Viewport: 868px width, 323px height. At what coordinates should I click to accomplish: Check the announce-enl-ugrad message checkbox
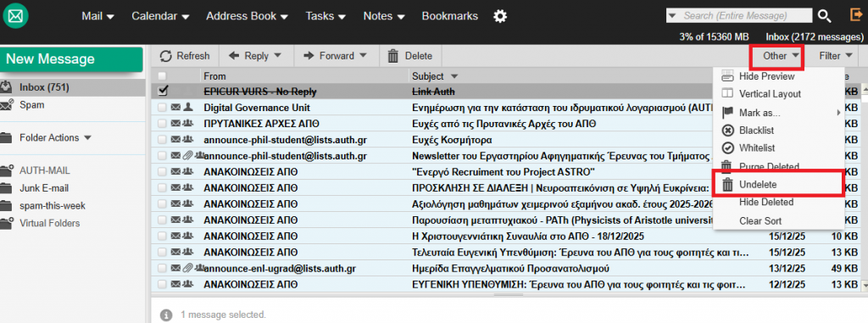coord(162,269)
